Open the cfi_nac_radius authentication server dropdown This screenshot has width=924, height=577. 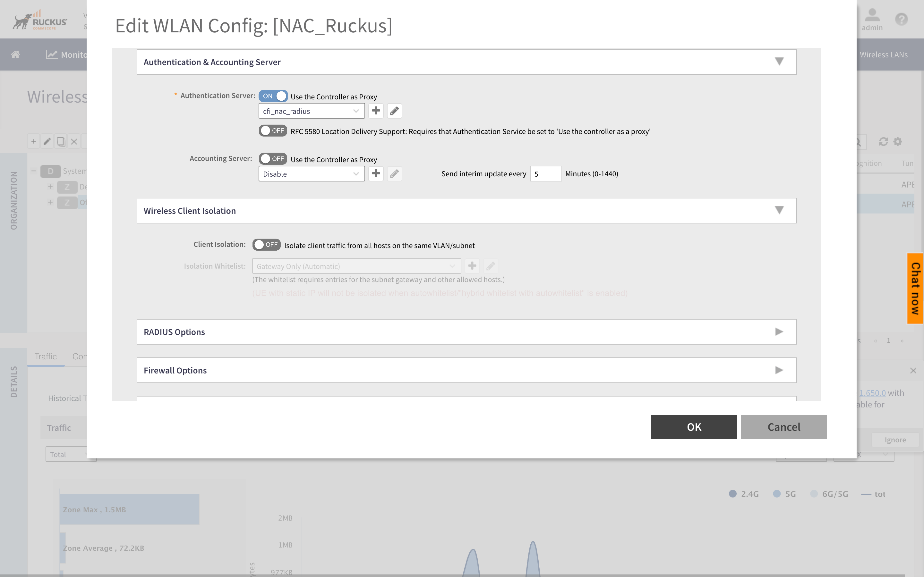[x=311, y=111]
